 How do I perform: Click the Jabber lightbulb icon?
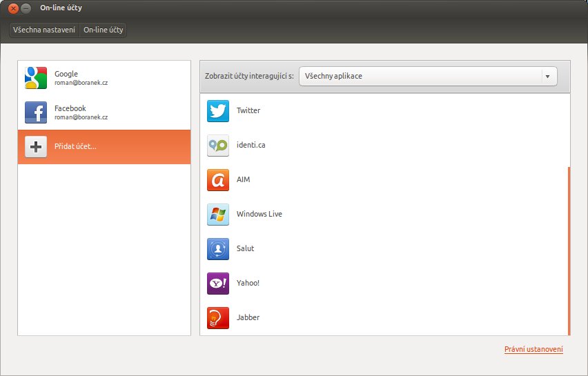218,318
